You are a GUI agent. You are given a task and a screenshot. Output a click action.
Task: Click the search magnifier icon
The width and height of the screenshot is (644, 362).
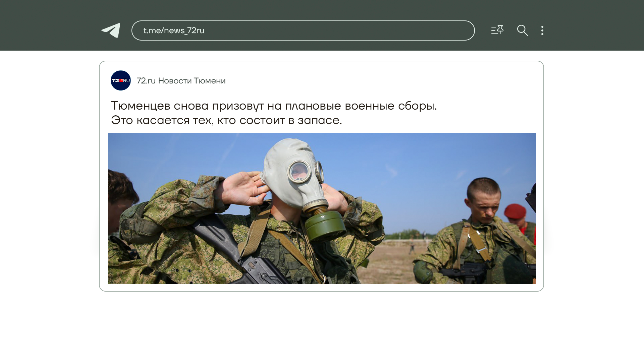point(522,31)
